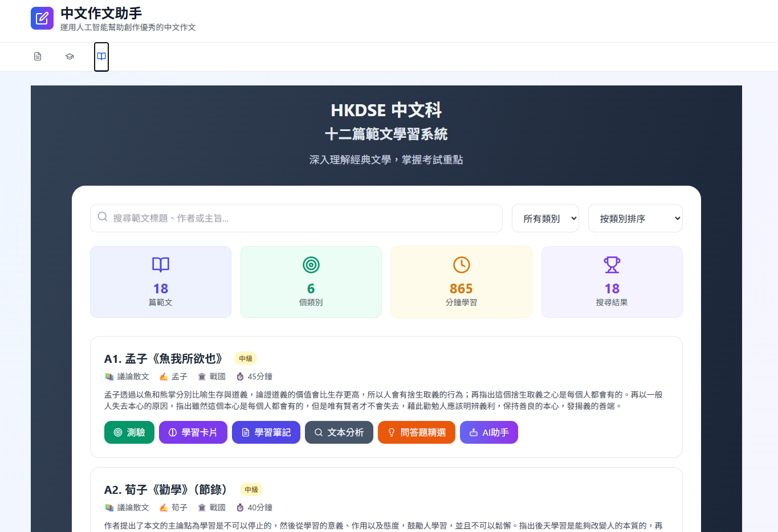The image size is (778, 532).
Task: Click 議論散文 genre tag on A2 card
Action: coord(127,508)
